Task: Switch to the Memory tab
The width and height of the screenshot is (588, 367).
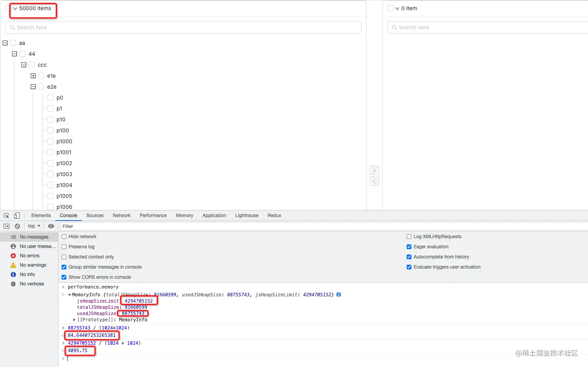Action: coord(184,216)
